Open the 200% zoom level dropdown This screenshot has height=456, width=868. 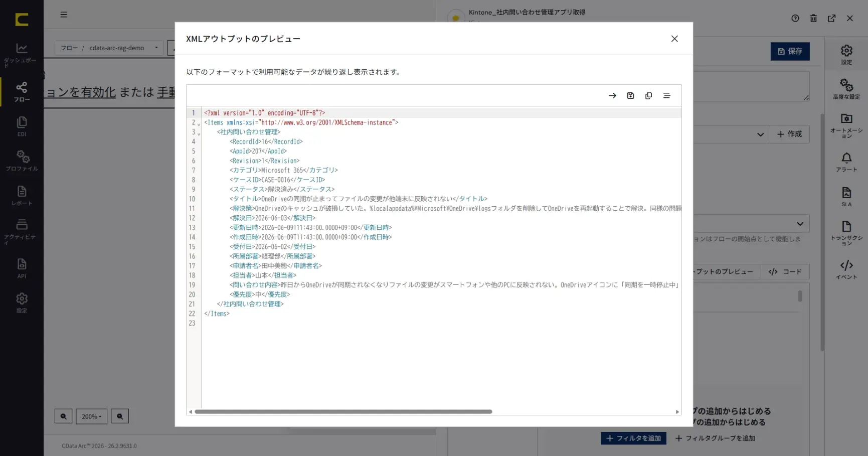pyautogui.click(x=91, y=416)
